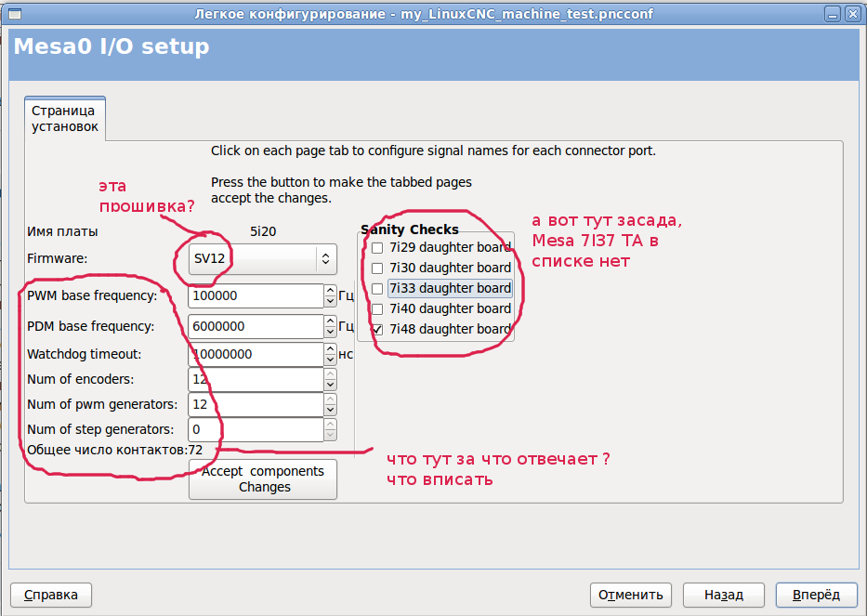Close the configuration window
The height and width of the screenshot is (616, 867).
(853, 14)
